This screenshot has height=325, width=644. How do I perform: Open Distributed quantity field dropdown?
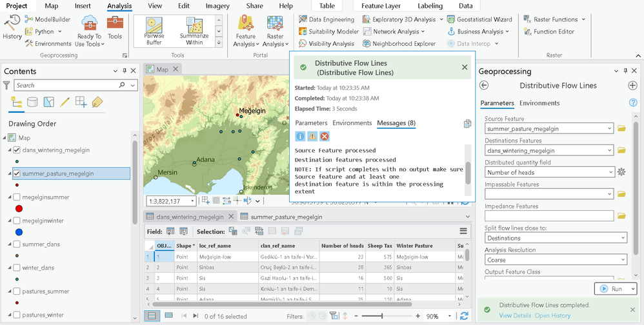point(610,172)
